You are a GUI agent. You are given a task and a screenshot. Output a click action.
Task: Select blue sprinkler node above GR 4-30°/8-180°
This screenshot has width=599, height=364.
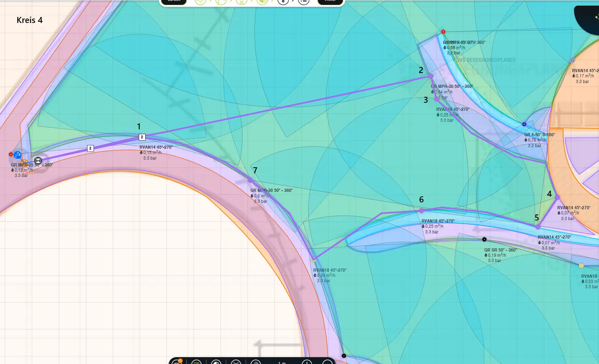(x=524, y=124)
